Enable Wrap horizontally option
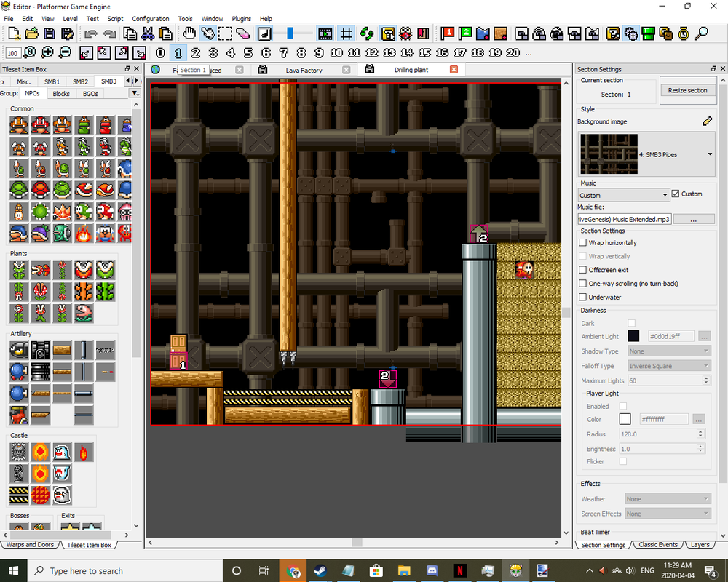Image resolution: width=728 pixels, height=582 pixels. tap(582, 243)
